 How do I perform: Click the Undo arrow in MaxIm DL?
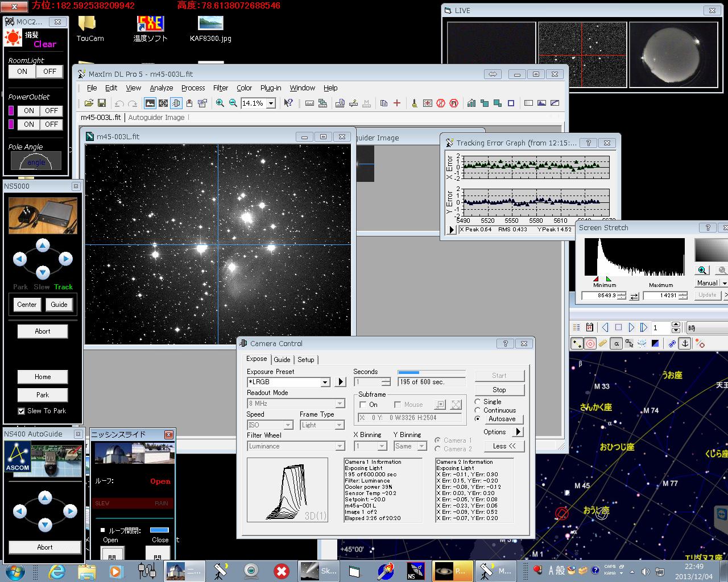point(119,103)
